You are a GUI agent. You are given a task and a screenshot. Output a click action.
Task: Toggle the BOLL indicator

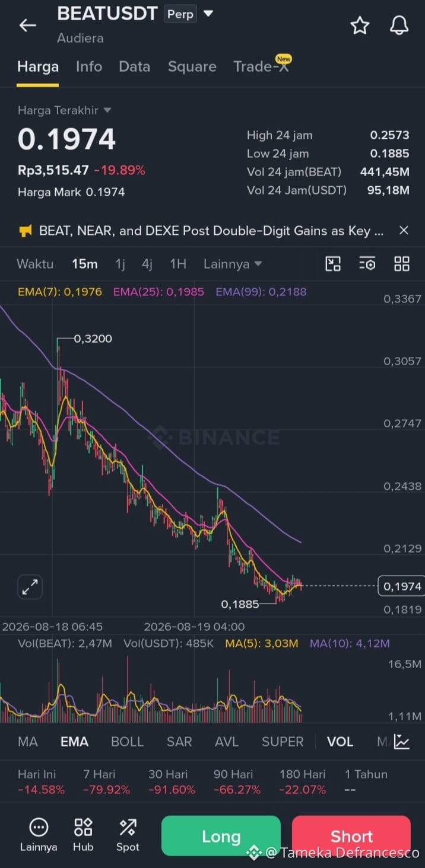pos(128,742)
